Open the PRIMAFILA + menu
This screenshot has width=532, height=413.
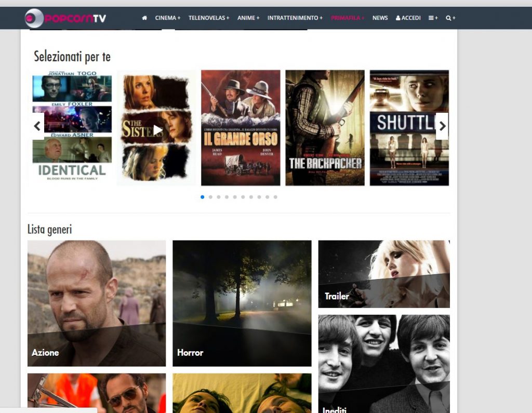348,18
